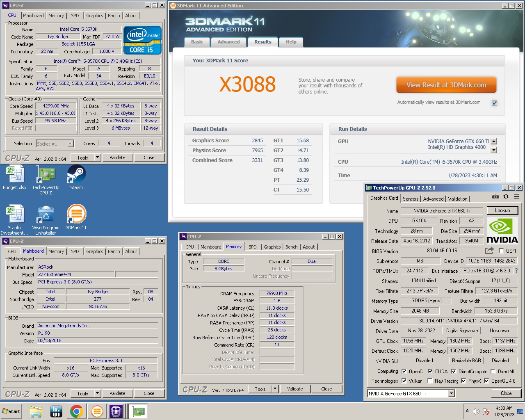525x420 pixels.
Task: Click GPU-Z screenshot camera icon
Action: [495, 197]
